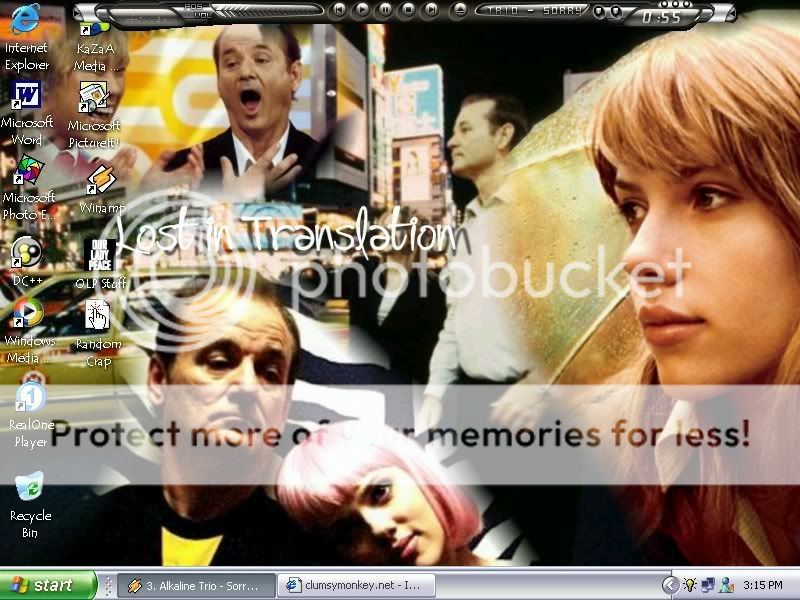Skip to next track in Winamp
The width and height of the screenshot is (800, 600).
[x=431, y=9]
